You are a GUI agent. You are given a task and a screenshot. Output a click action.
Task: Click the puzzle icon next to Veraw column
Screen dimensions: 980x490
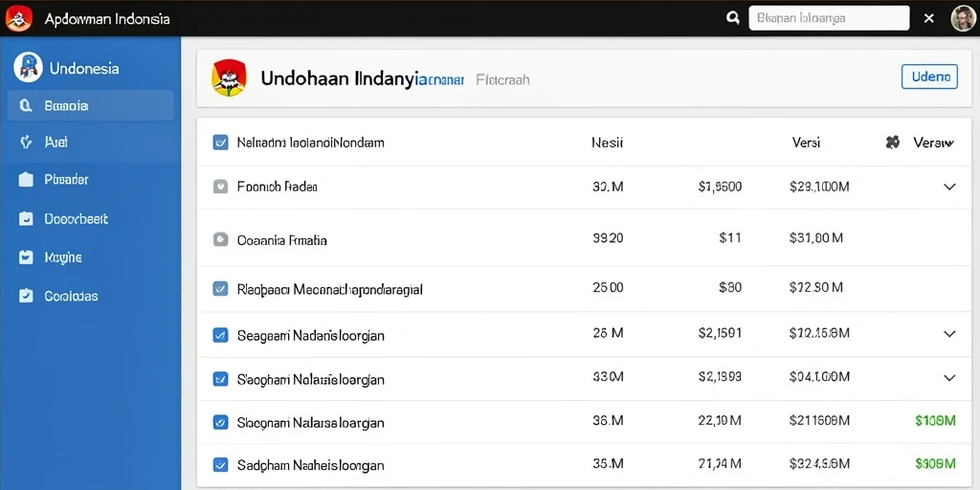(x=893, y=143)
